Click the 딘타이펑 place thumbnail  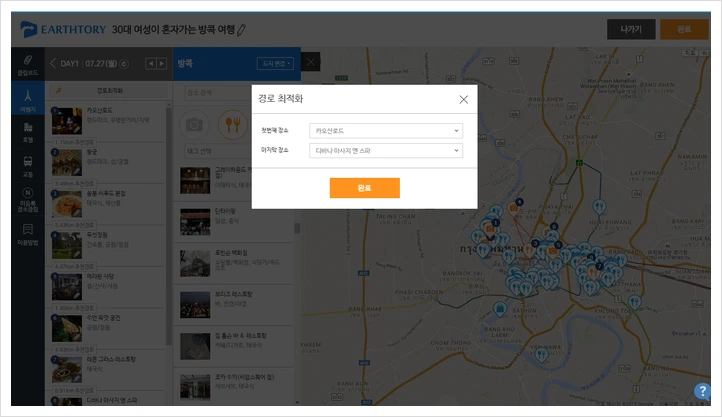pyautogui.click(x=195, y=221)
